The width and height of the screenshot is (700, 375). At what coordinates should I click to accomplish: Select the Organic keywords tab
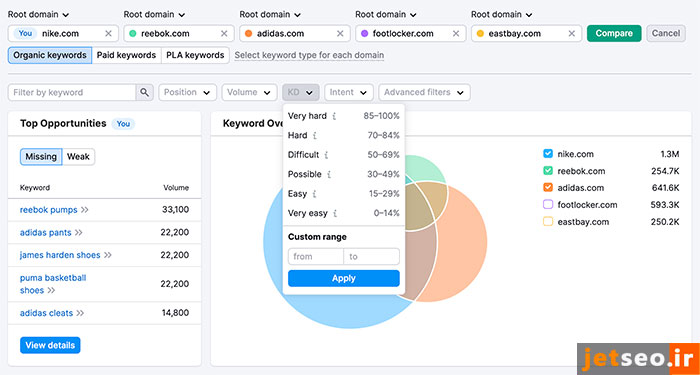(50, 55)
